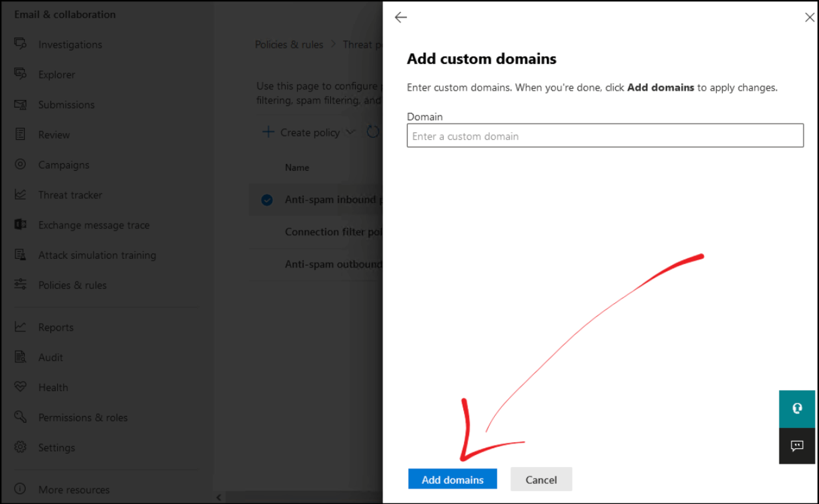Click the Submissions envelope icon
Viewport: 819px width, 504px height.
click(20, 104)
